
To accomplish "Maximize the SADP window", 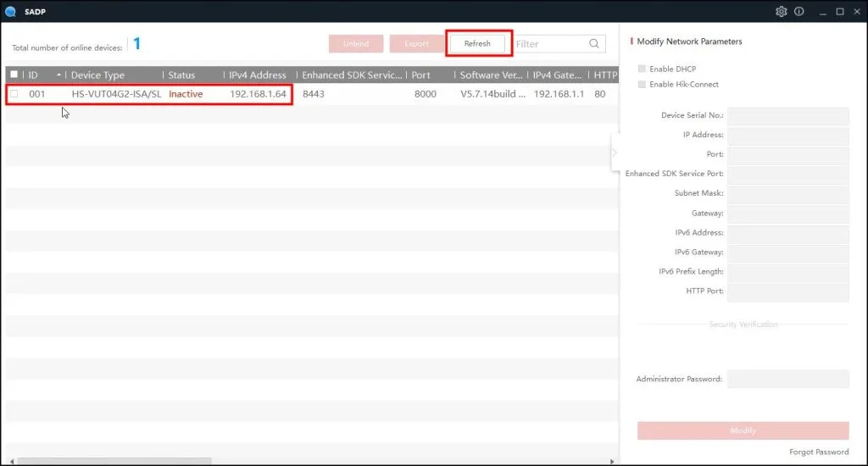I will (840, 12).
